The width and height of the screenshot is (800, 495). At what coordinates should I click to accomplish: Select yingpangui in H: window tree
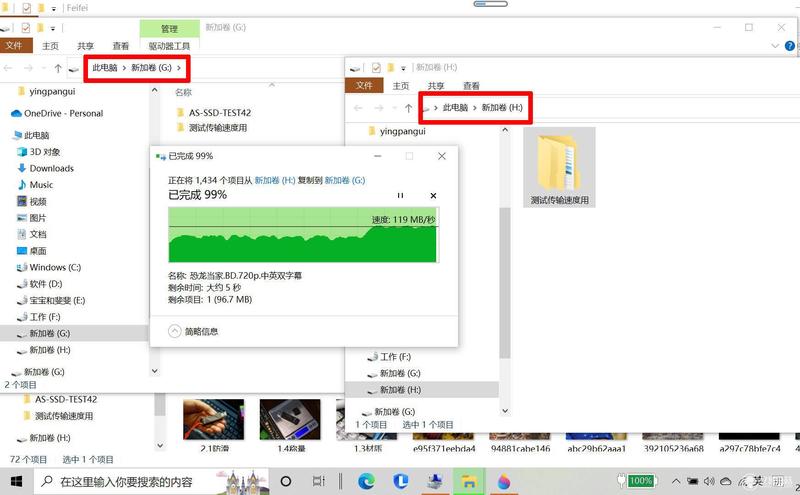click(396, 131)
